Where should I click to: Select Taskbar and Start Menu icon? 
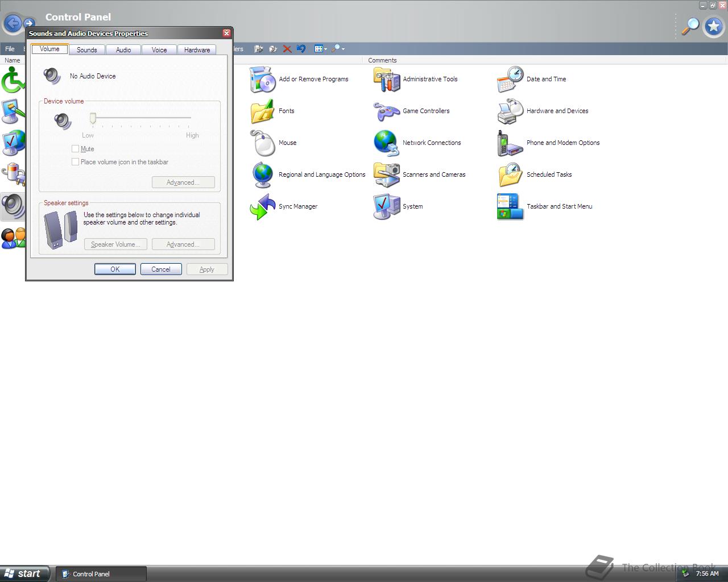click(510, 207)
